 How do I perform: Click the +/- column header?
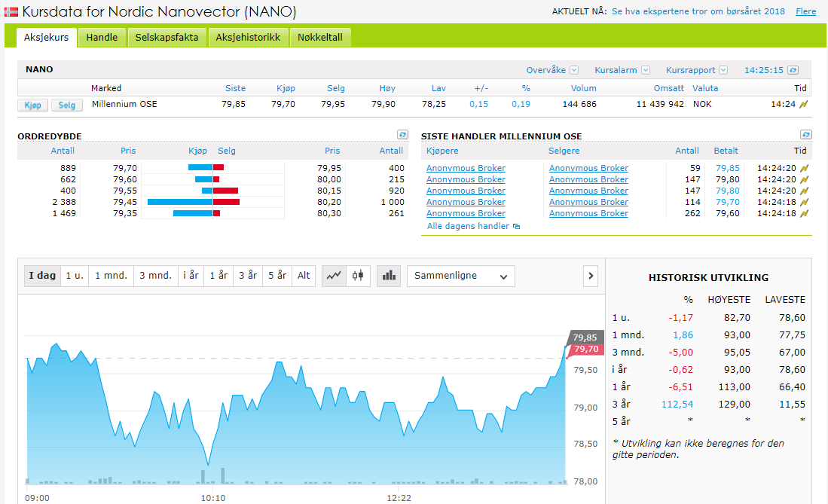(481, 88)
